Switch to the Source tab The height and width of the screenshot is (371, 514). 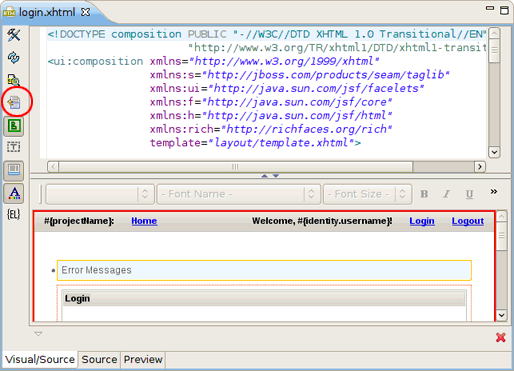(x=99, y=359)
